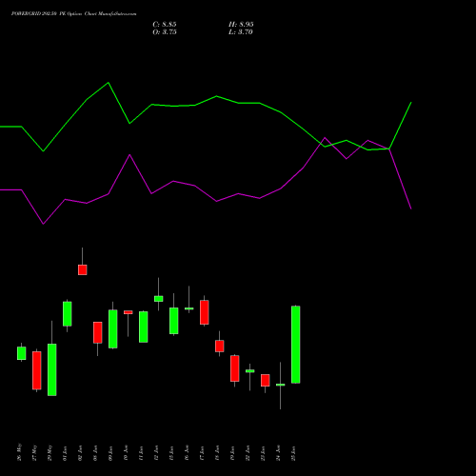Select the high value H: 8.95
Viewport: 476px width, 476px height.
coord(241,25)
